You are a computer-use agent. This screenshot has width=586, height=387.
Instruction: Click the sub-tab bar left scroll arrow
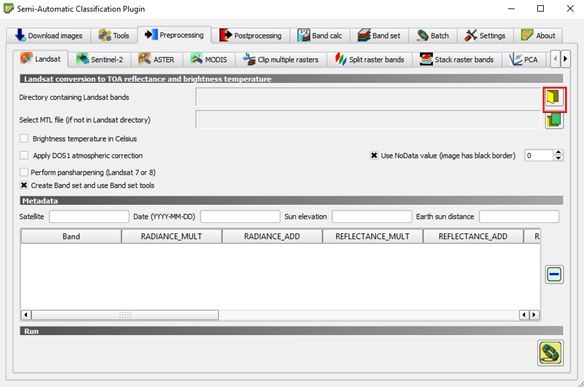coord(555,59)
